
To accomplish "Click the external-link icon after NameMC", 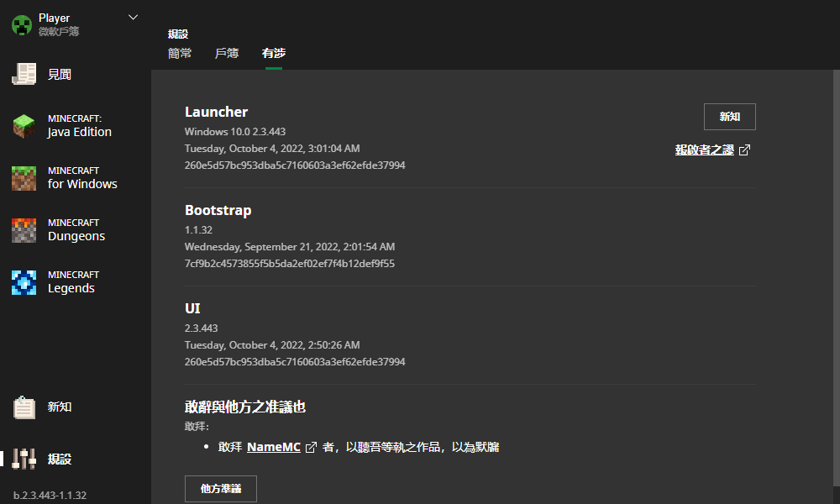I will pyautogui.click(x=311, y=447).
